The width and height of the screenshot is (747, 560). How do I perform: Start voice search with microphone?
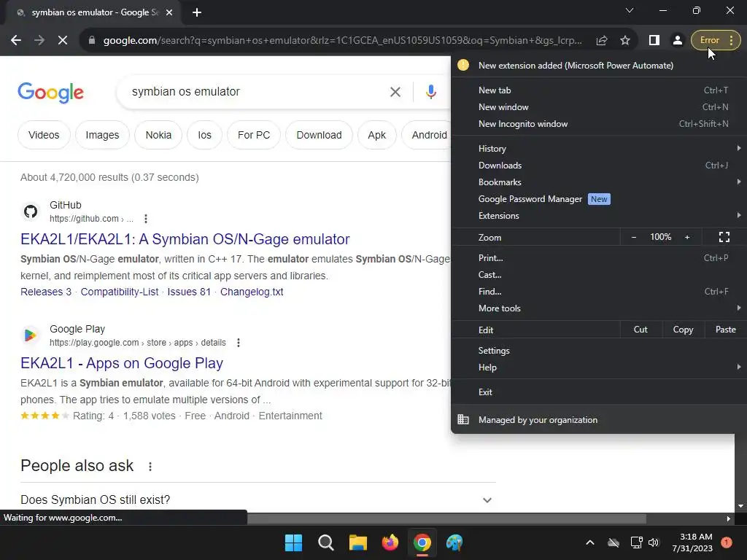point(431,92)
